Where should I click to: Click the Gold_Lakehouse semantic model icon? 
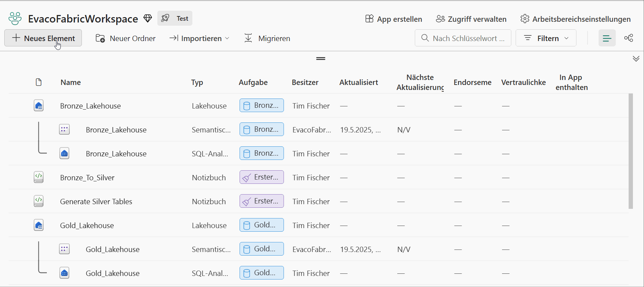coord(64,249)
